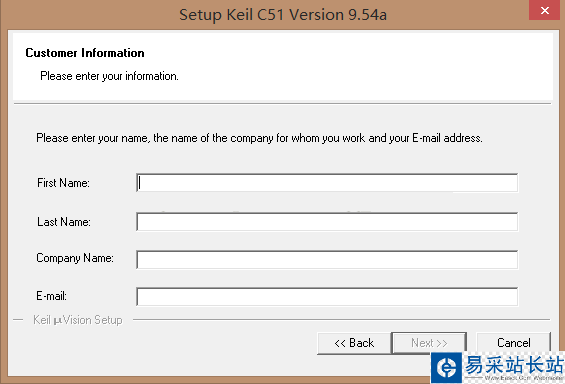The width and height of the screenshot is (565, 384).
Task: Click the Company Name label
Action: point(75,258)
